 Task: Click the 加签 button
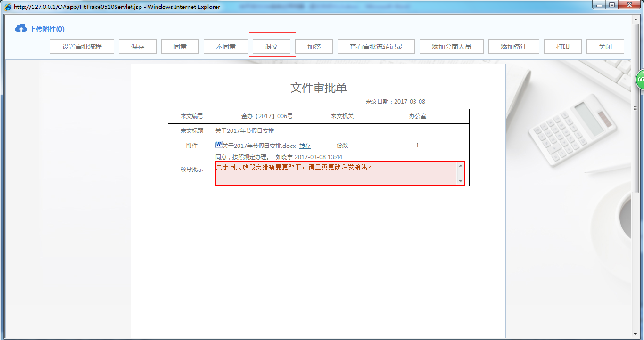[314, 47]
